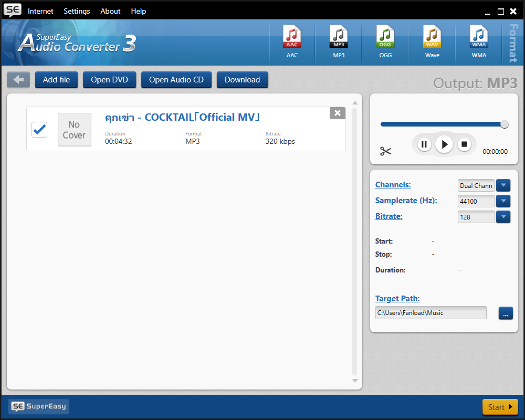Remove the COCKTAIL track with X

tap(338, 113)
